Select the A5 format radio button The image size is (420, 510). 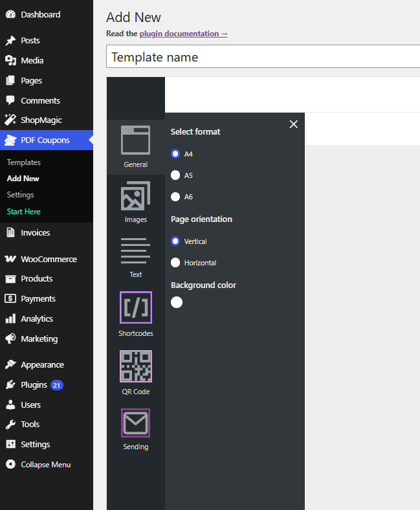click(175, 175)
